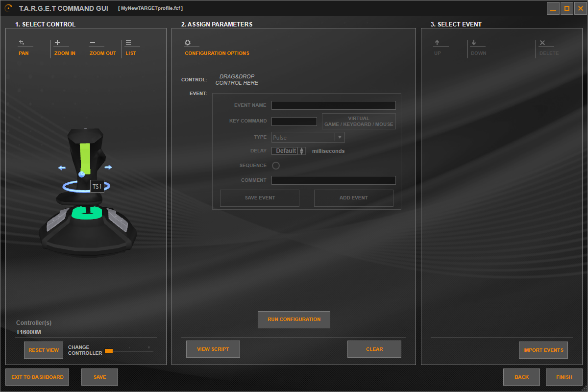
Task: Click the Finish button
Action: (564, 377)
